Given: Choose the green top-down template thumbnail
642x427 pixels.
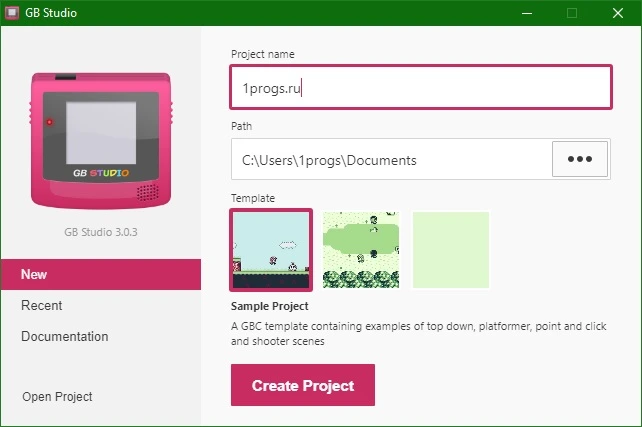Looking at the screenshot, I should coord(361,250).
